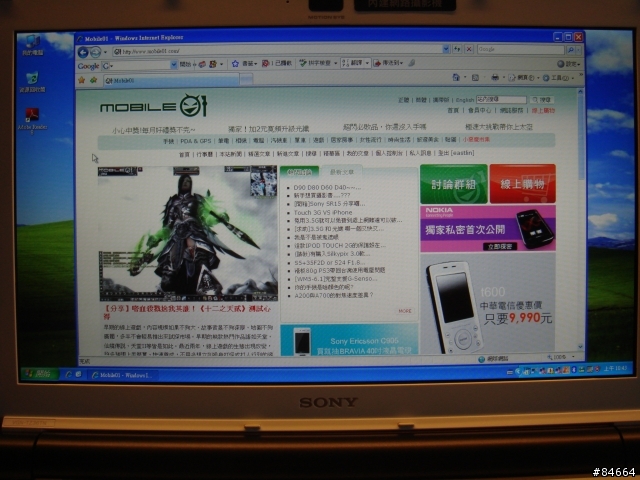The width and height of the screenshot is (640, 480).
Task: Open the Recycle Bin desktop icon
Action: 32,82
